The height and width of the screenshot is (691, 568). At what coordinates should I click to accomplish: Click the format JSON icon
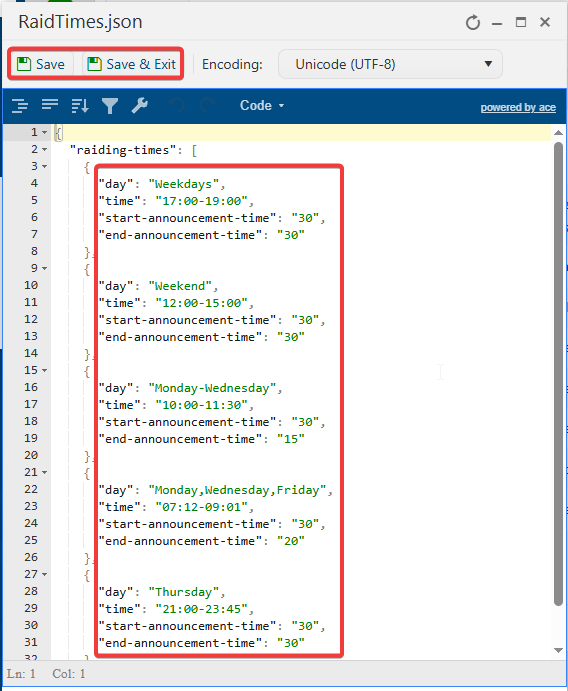pyautogui.click(x=20, y=106)
